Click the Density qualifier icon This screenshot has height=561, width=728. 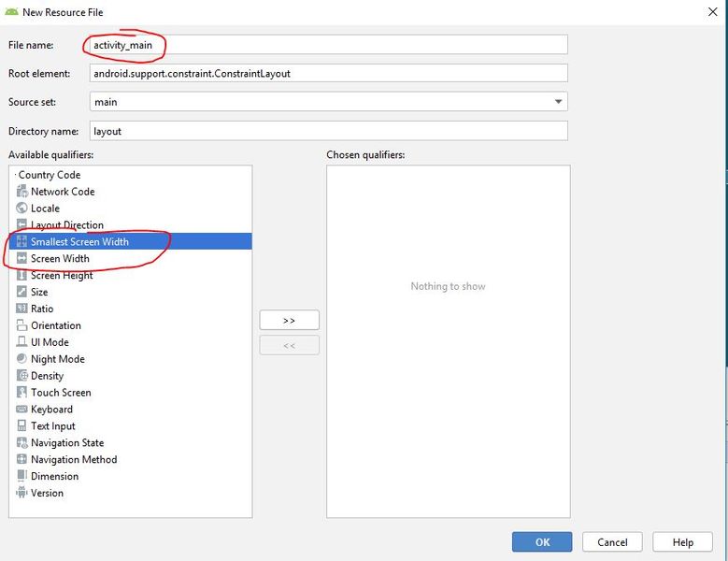[x=21, y=375]
